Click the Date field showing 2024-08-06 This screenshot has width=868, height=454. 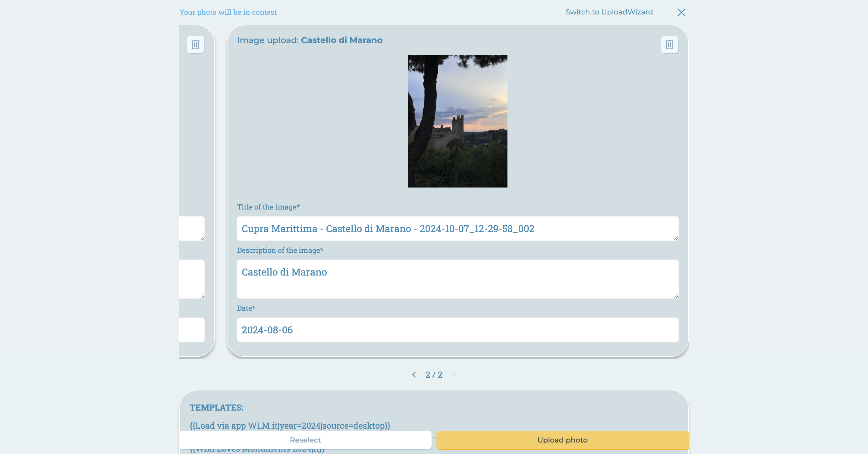coord(457,329)
